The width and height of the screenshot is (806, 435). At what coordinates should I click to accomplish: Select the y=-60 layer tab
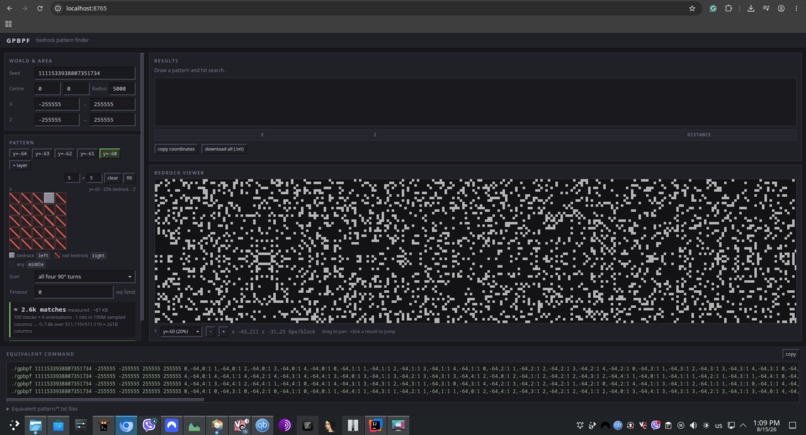click(x=109, y=153)
